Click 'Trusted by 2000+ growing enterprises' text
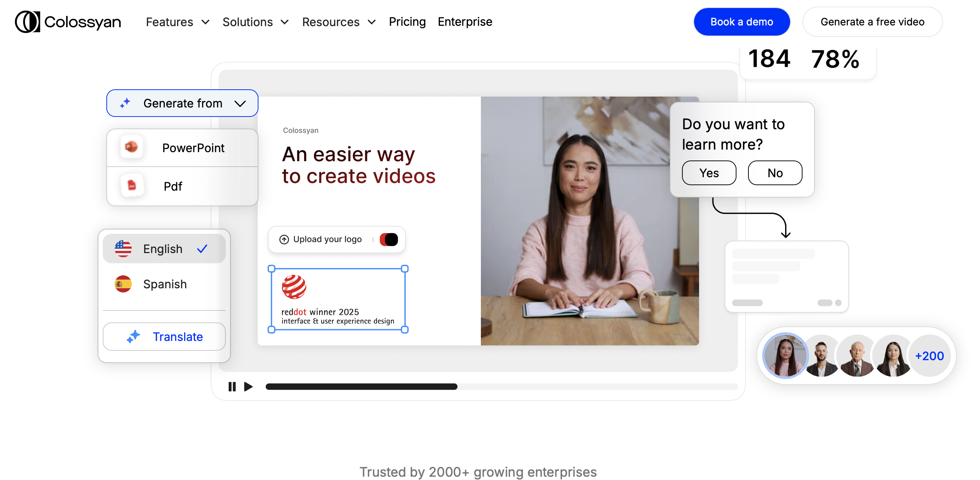This screenshot has height=480, width=980. (x=478, y=472)
